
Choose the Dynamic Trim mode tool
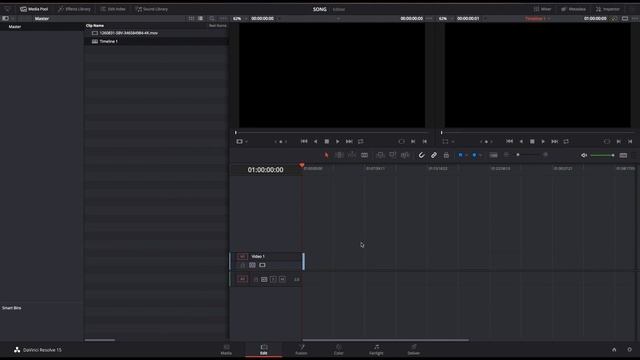[x=352, y=155]
